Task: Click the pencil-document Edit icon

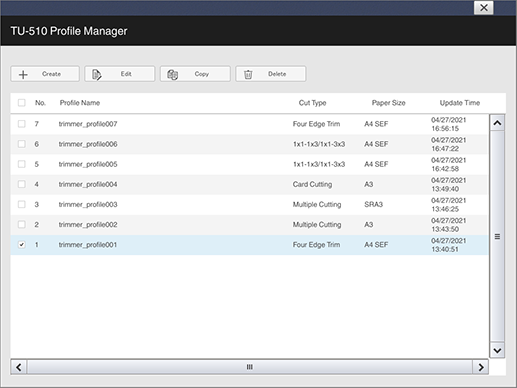Action: coord(96,75)
